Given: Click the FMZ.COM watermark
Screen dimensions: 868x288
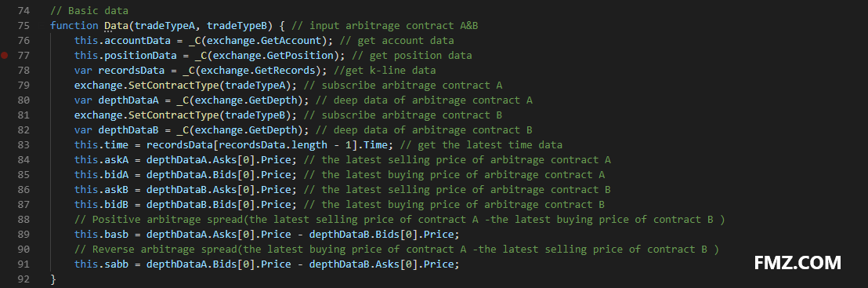Looking at the screenshot, I should (797, 262).
